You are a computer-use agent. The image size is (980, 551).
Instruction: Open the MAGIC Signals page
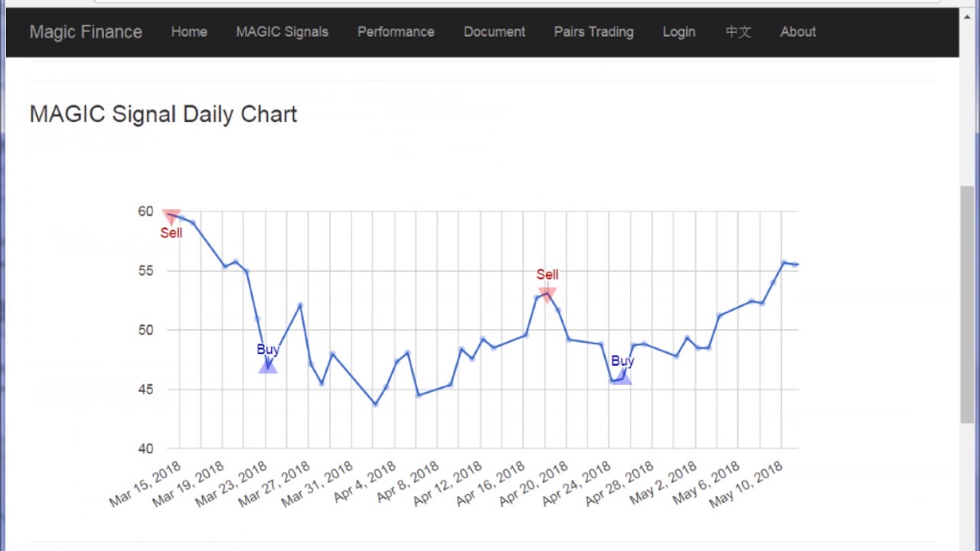[282, 32]
